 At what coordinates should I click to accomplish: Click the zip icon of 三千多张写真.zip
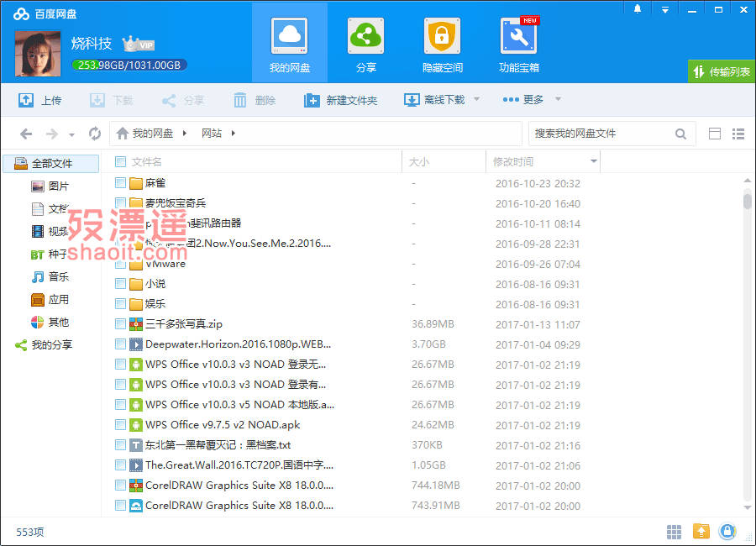click(x=136, y=324)
